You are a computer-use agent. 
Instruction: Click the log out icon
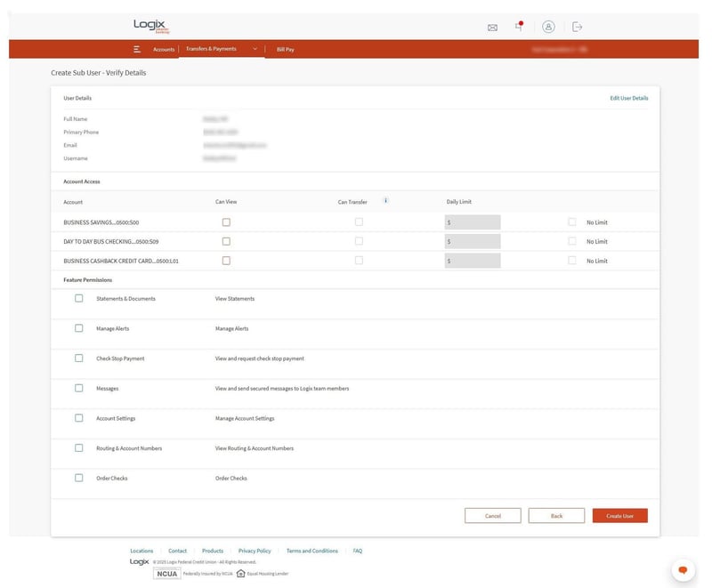click(x=577, y=27)
